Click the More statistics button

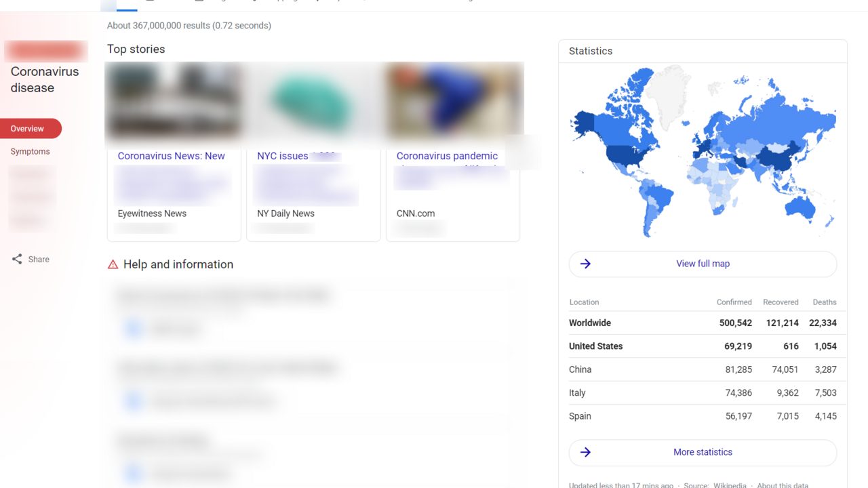click(x=703, y=452)
